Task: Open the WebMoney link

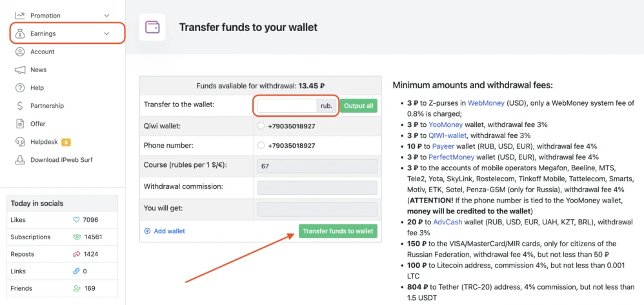Action: point(486,103)
